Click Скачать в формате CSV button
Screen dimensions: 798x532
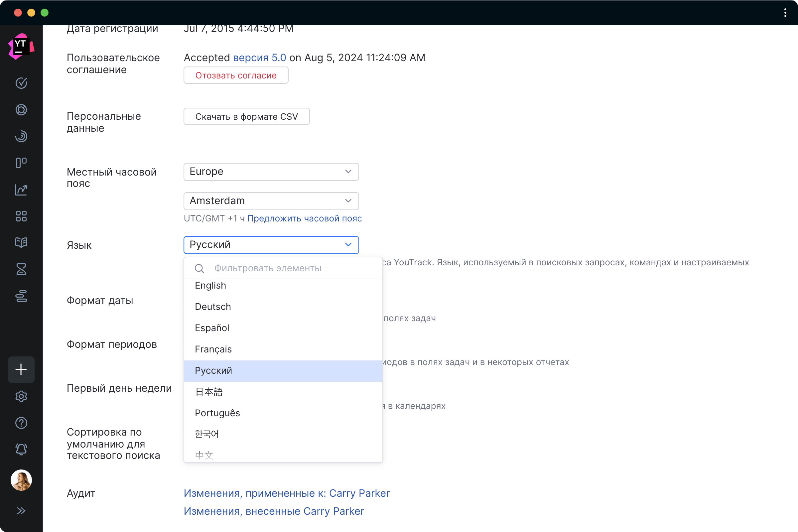246,116
